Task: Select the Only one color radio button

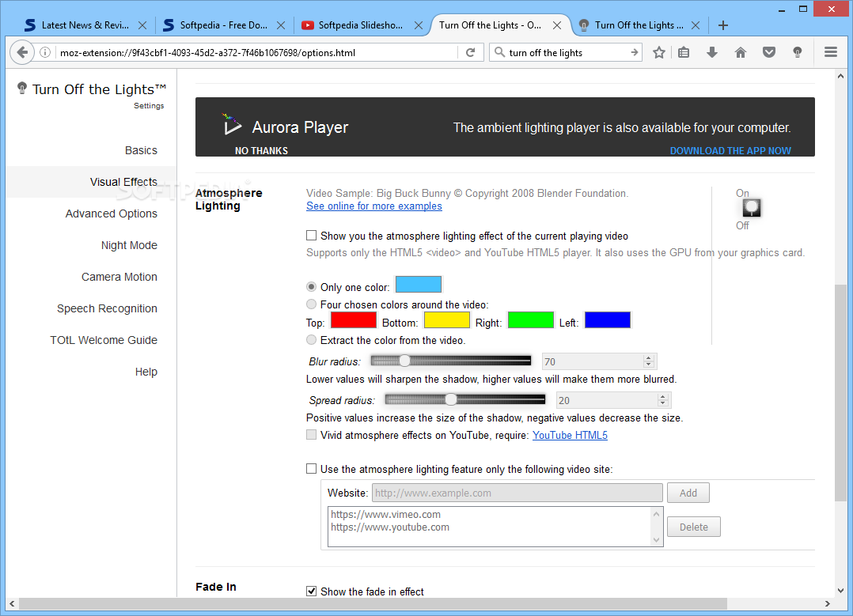Action: point(311,286)
